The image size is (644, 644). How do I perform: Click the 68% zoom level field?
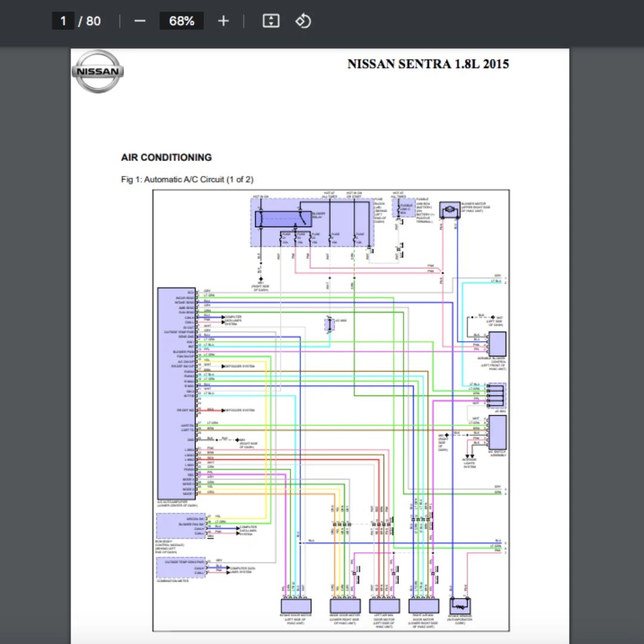(181, 21)
